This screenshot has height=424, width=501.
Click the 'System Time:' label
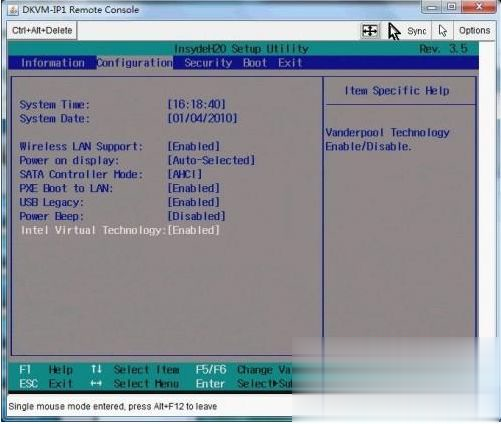[55, 104]
